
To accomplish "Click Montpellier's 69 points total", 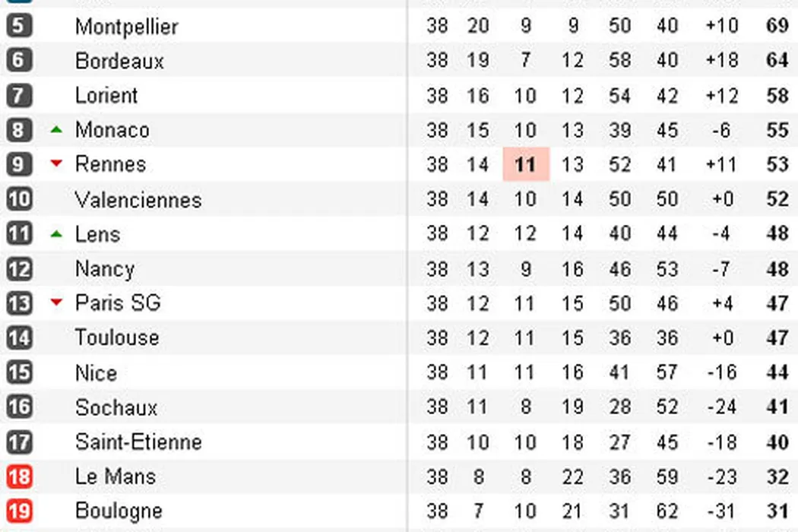I will [777, 26].
